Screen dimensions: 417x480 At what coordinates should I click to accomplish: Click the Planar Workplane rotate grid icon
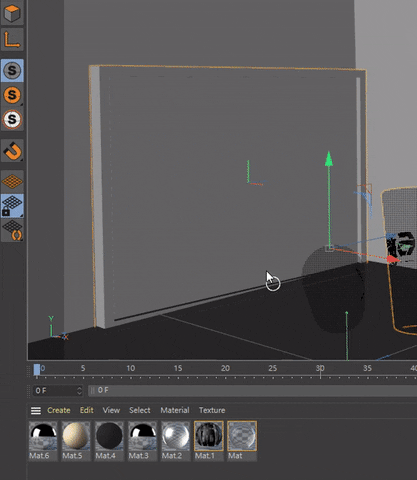(12, 230)
